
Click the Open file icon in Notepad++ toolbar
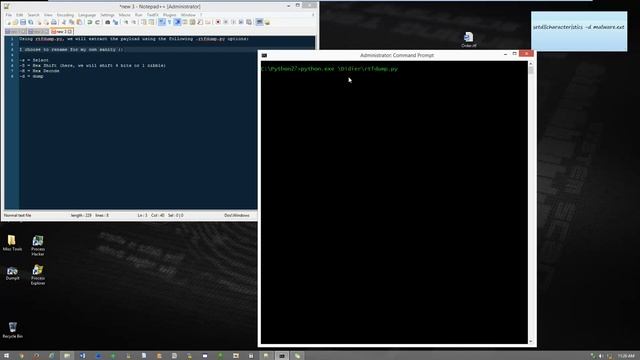pyautogui.click(x=15, y=22)
